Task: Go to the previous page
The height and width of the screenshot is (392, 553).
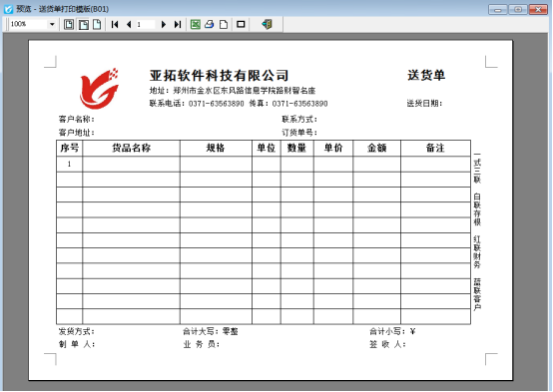Action: pyautogui.click(x=129, y=24)
